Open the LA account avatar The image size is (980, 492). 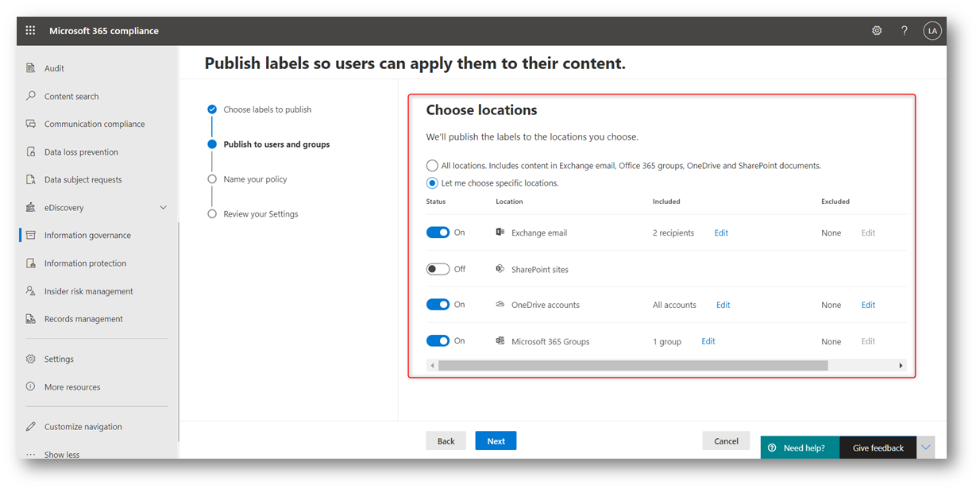(932, 31)
